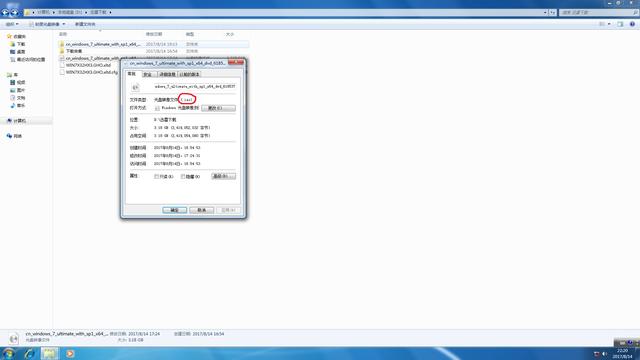Click the 更改 (Change) button for 打开方式
The width and height of the screenshot is (640, 360).
click(218, 108)
